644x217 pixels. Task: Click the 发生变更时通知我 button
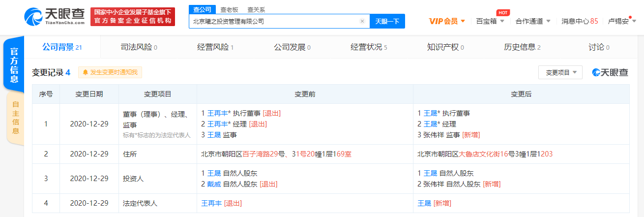110,72
